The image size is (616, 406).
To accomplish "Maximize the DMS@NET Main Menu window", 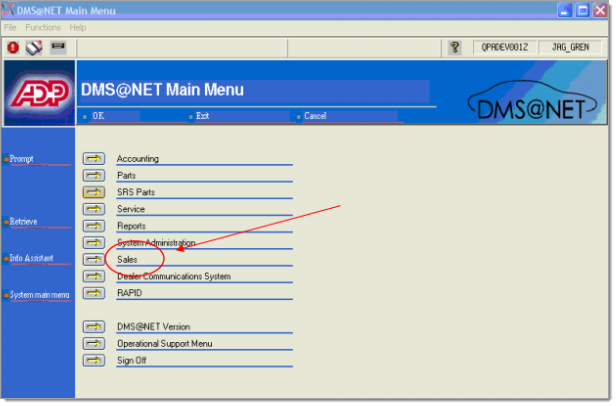I will (x=583, y=10).
